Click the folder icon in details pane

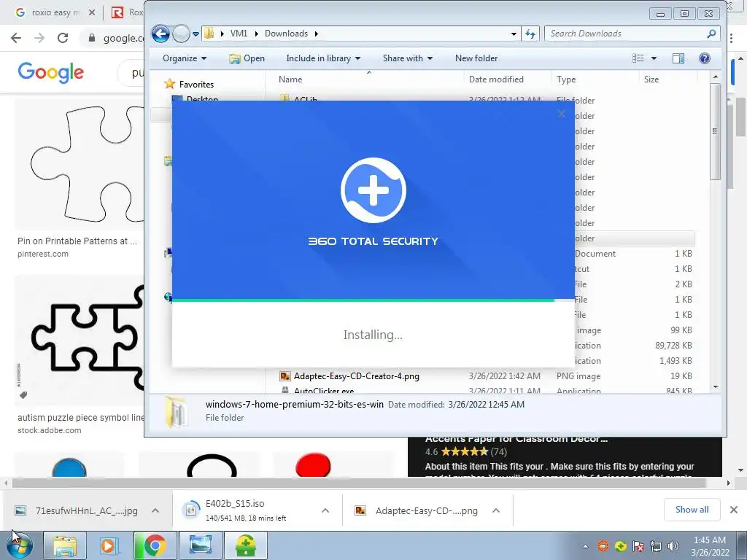coord(177,411)
